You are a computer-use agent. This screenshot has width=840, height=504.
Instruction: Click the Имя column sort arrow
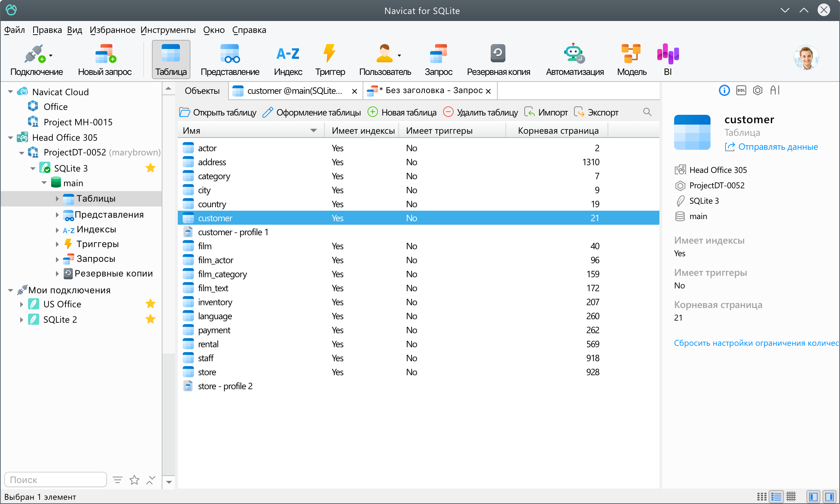point(314,131)
